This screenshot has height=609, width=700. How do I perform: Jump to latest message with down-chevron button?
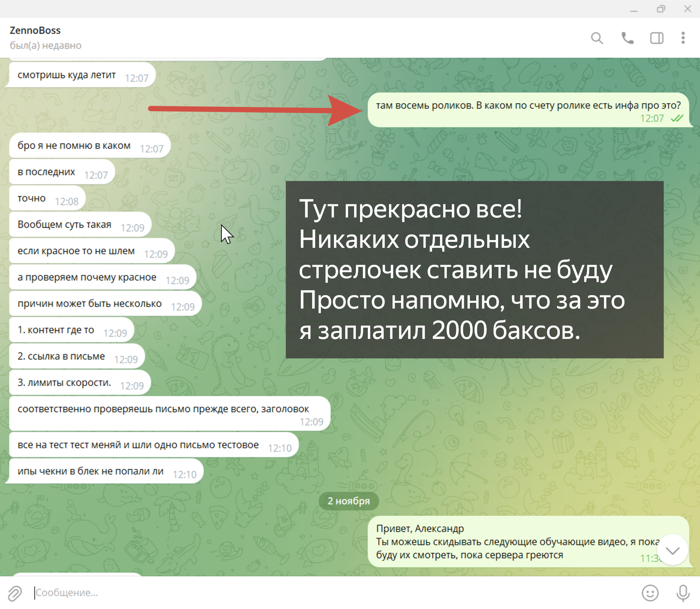[x=672, y=550]
